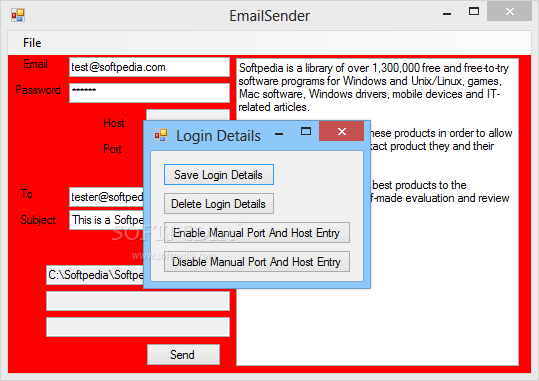
Task: Maximize the EmailSender main window
Action: click(474, 12)
